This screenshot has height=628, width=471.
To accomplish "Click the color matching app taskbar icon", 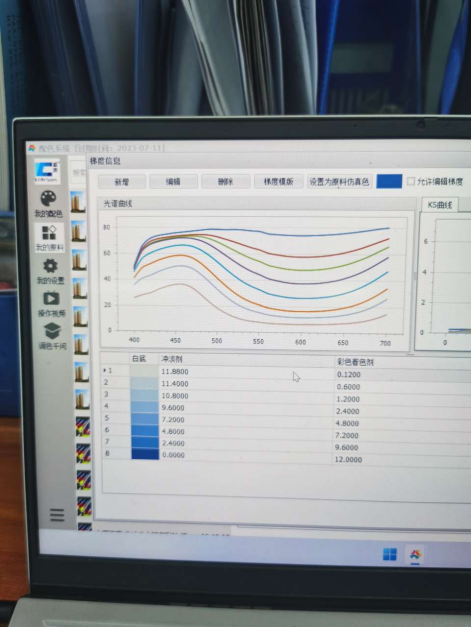I will click(x=415, y=555).
